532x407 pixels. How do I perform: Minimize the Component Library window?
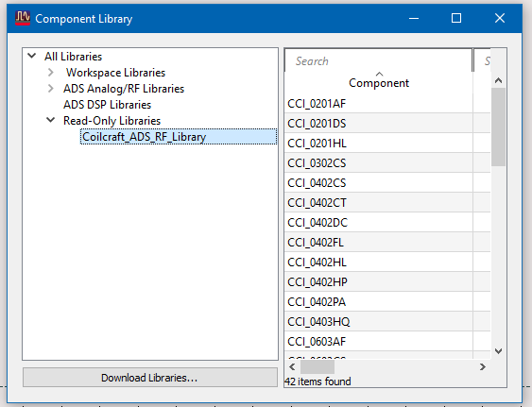coord(414,18)
